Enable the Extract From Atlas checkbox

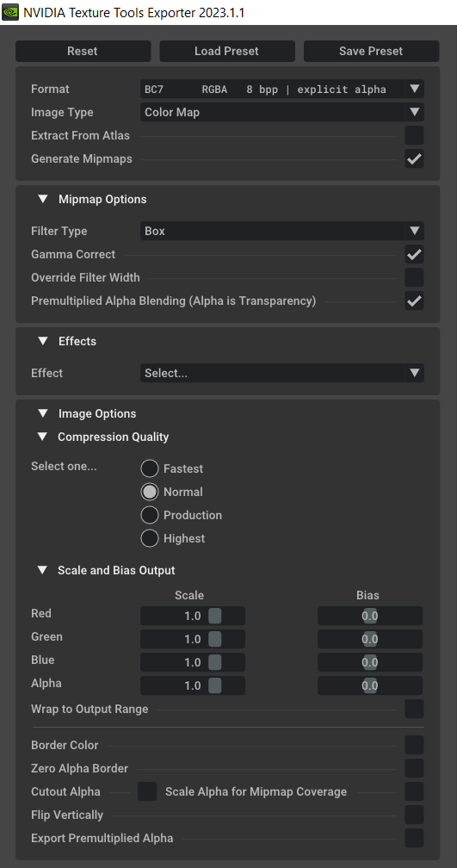(x=414, y=136)
